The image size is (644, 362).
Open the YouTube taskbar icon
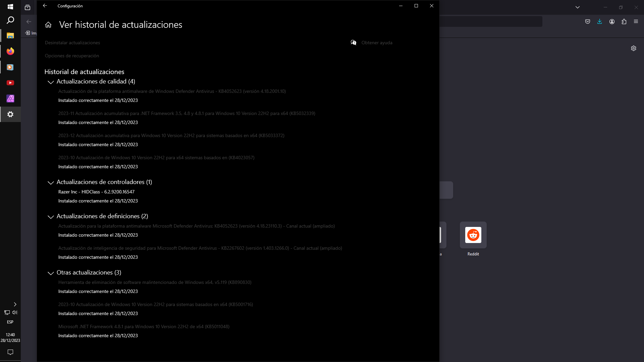10,83
